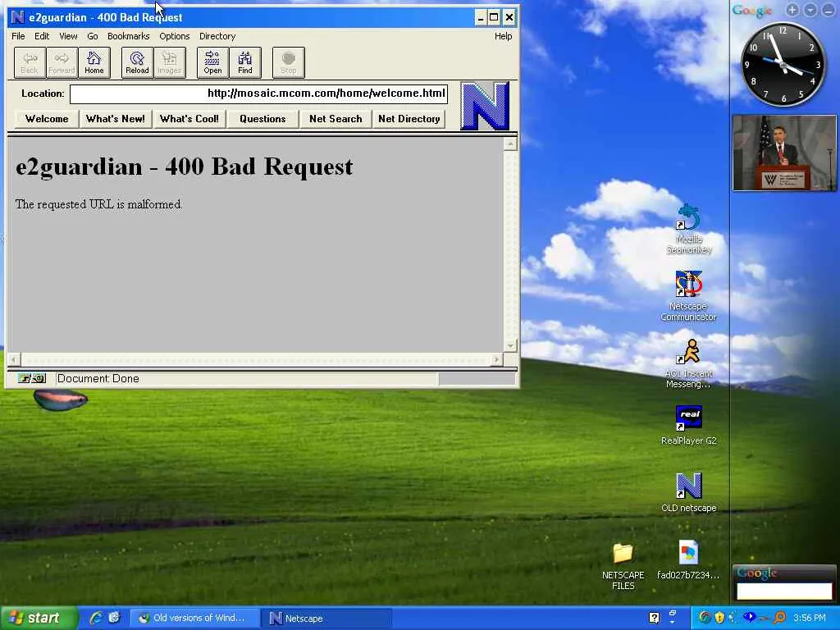
Task: Switch to Old versions of Wind... taskbar item
Action: point(194,619)
